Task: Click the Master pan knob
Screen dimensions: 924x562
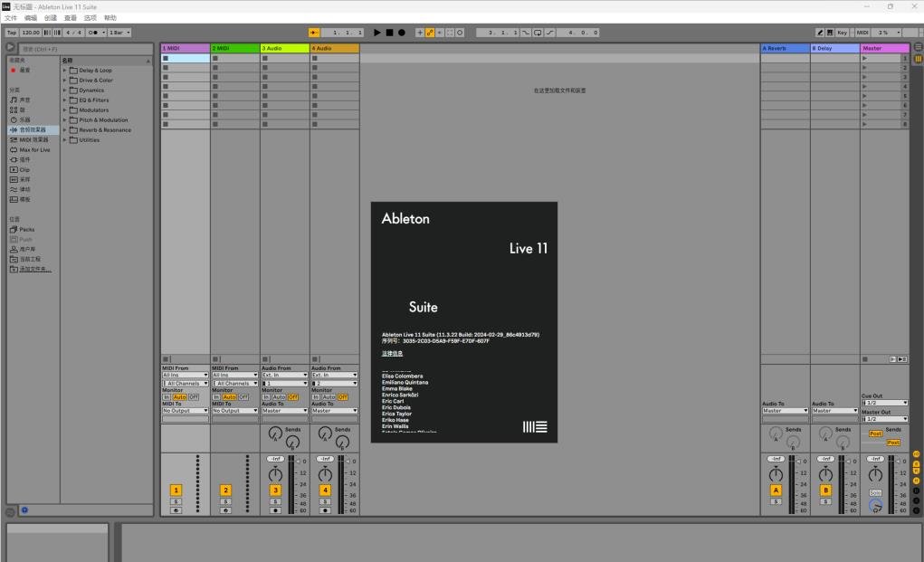Action: tap(876, 475)
